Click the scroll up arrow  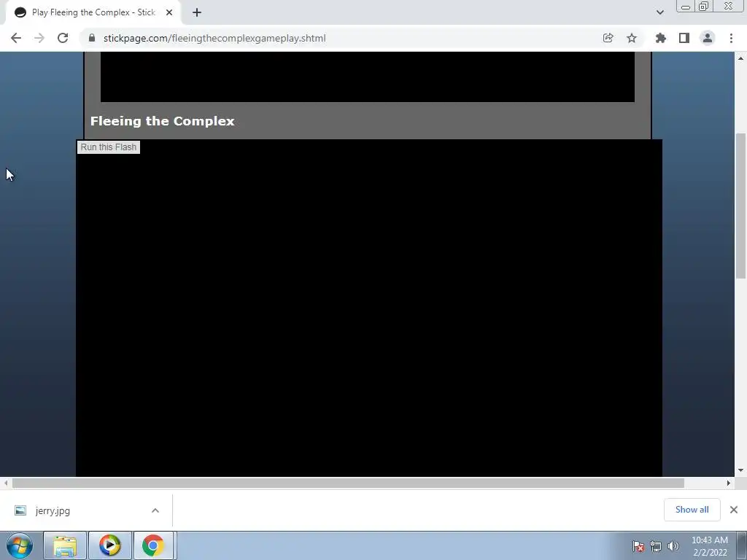pyautogui.click(x=741, y=58)
